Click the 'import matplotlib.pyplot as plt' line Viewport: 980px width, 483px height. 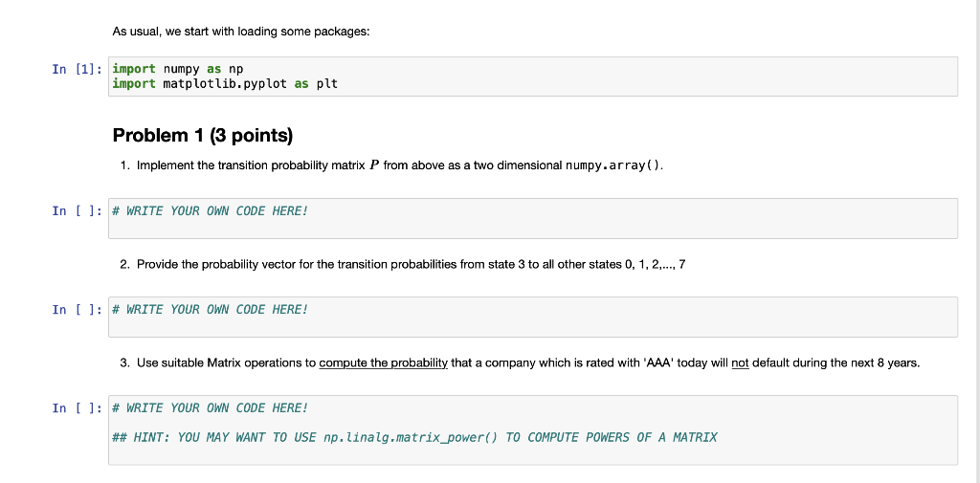[x=225, y=83]
